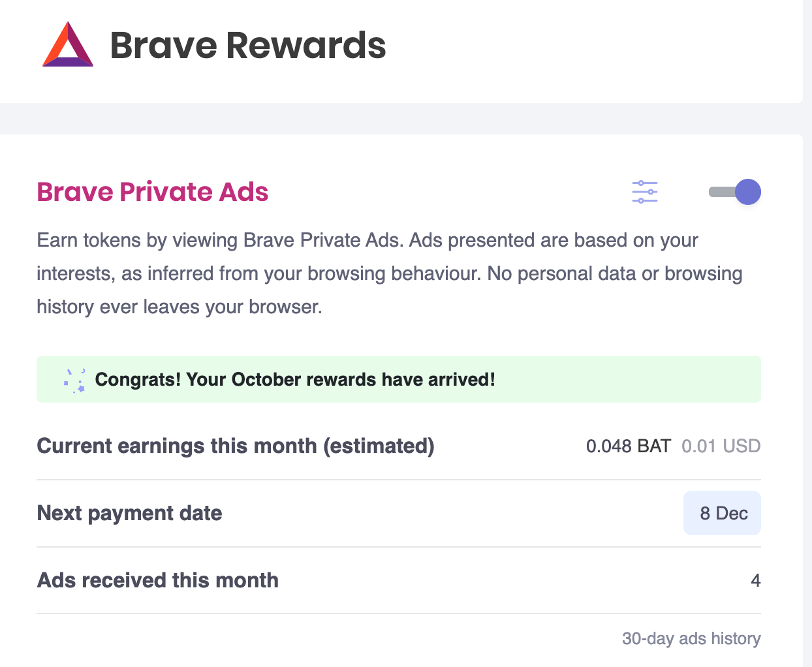Turn off the Brave Private Ads switch

[x=735, y=192]
